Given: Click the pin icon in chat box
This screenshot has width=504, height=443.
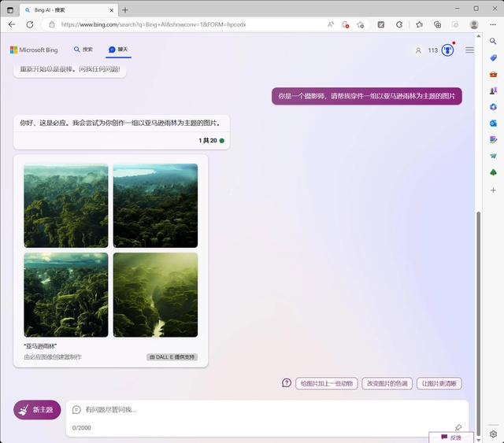Looking at the screenshot, I should (x=458, y=427).
